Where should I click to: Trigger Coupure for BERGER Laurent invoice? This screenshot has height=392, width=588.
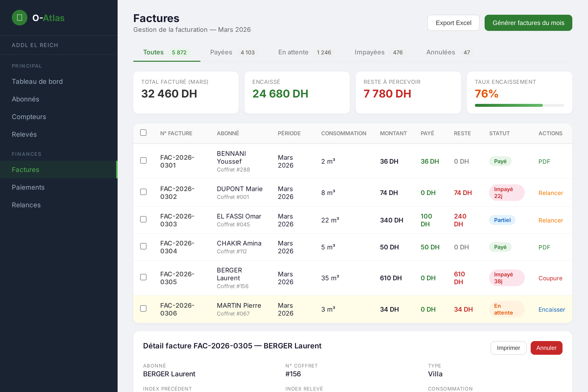click(550, 278)
